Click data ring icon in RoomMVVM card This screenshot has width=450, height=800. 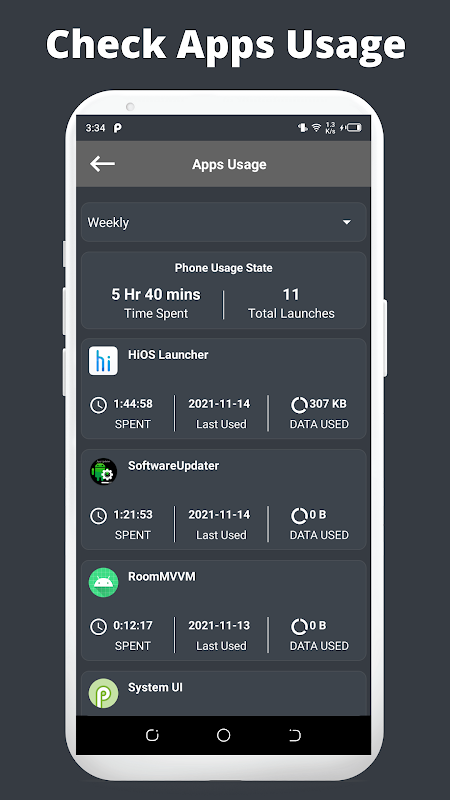tap(299, 627)
